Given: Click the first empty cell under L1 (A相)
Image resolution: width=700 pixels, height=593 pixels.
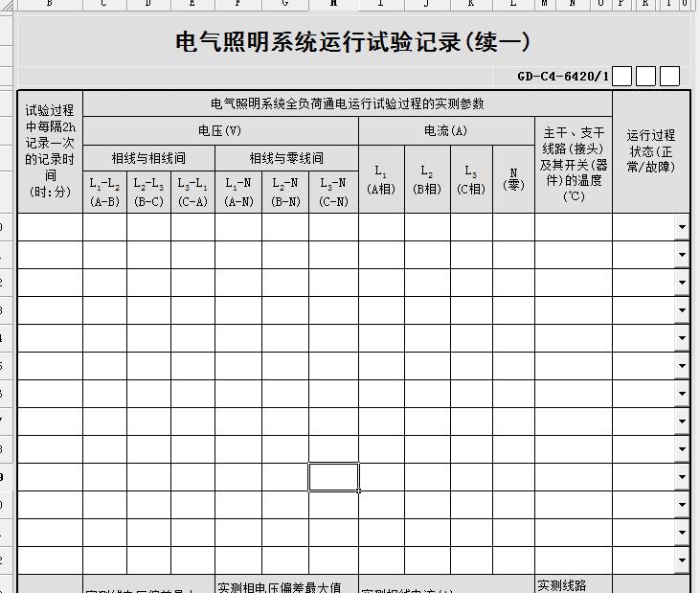Looking at the screenshot, I should click(x=381, y=227).
